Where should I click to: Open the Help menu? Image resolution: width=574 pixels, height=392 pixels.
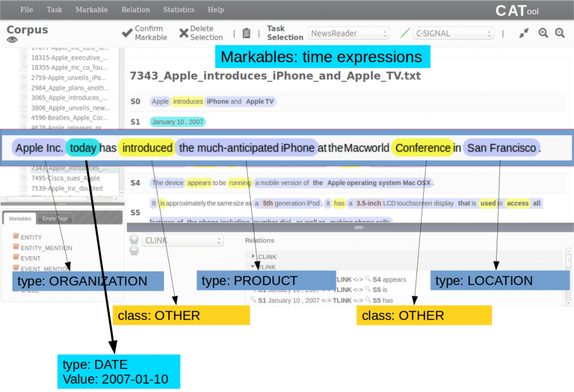click(216, 10)
